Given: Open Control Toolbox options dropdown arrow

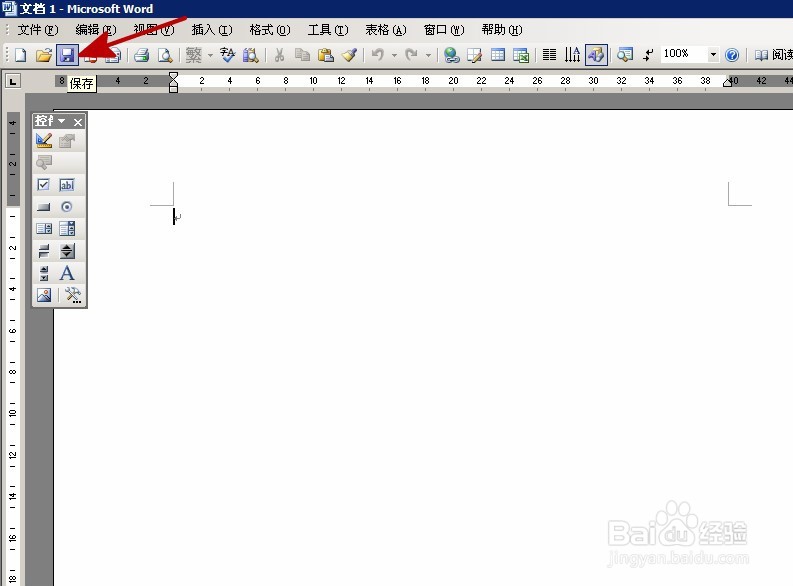Looking at the screenshot, I should pyautogui.click(x=62, y=121).
